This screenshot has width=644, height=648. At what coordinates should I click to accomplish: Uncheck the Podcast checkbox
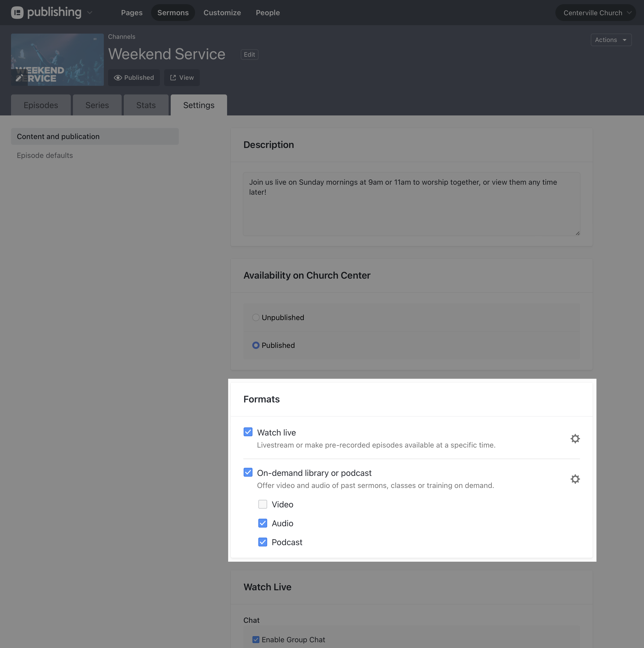click(262, 542)
